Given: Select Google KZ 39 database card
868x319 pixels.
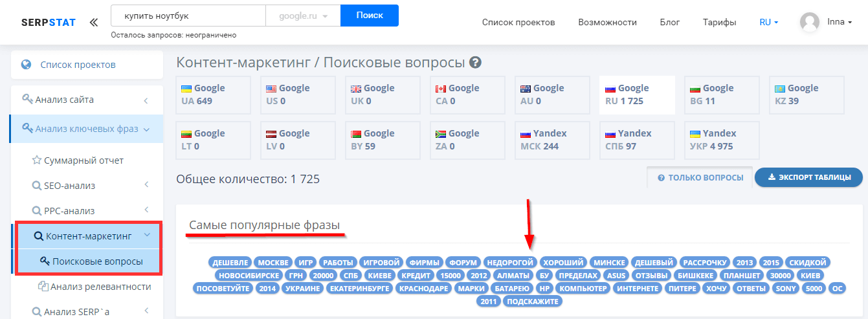Looking at the screenshot, I should click(807, 95).
